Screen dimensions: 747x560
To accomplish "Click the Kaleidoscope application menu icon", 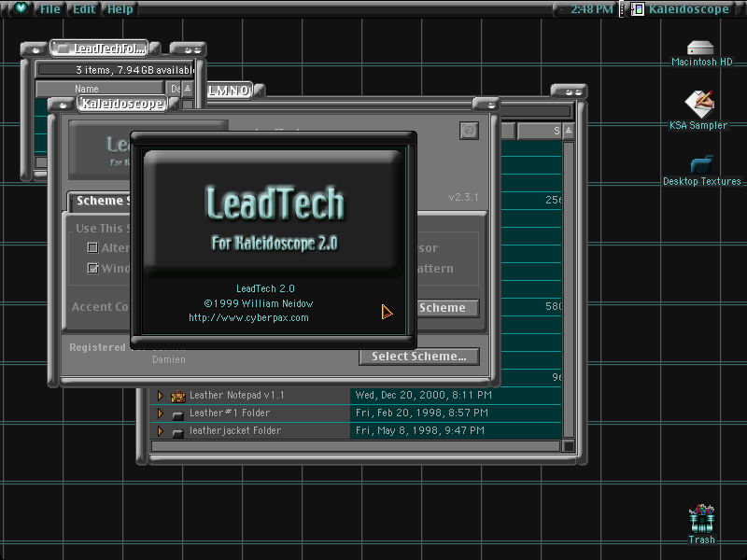I will click(637, 9).
